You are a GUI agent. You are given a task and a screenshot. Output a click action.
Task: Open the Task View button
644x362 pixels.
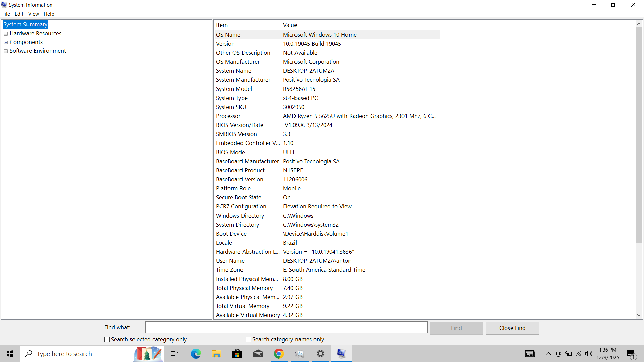(x=174, y=354)
